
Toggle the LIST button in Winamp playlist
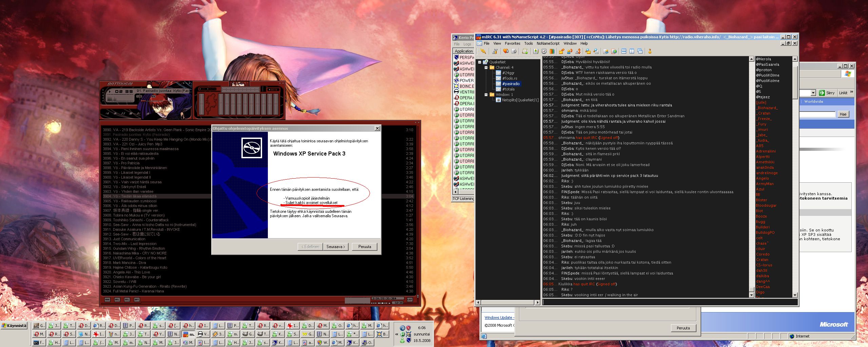tap(410, 300)
